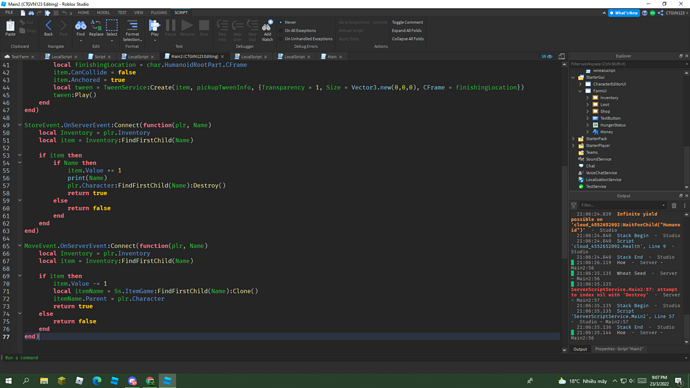Image resolution: width=690 pixels, height=388 pixels.
Task: Collapse StarterGui in Explorer
Action: pyautogui.click(x=573, y=77)
